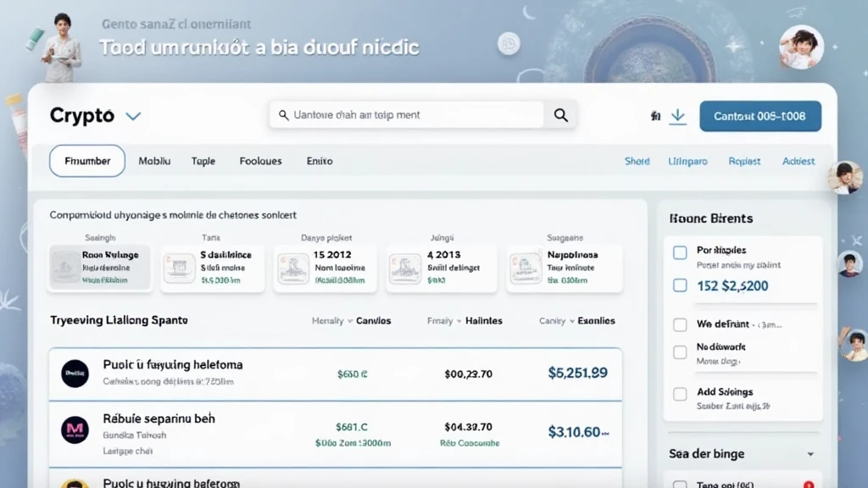Enable the Add Sdeings checkbox
Viewport: 868px width, 488px height.
point(680,394)
